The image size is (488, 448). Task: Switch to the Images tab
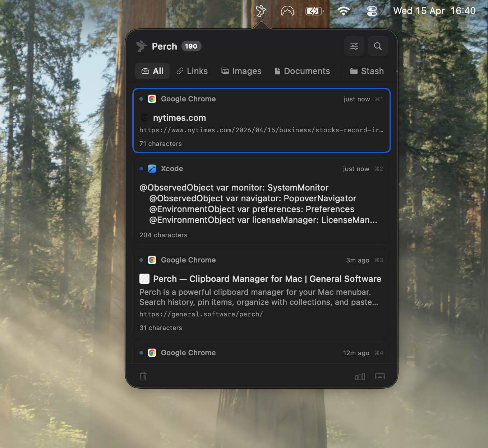(x=241, y=71)
